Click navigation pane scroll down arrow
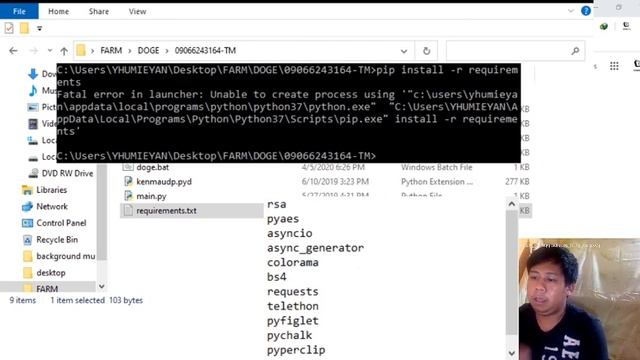 (x=102, y=287)
